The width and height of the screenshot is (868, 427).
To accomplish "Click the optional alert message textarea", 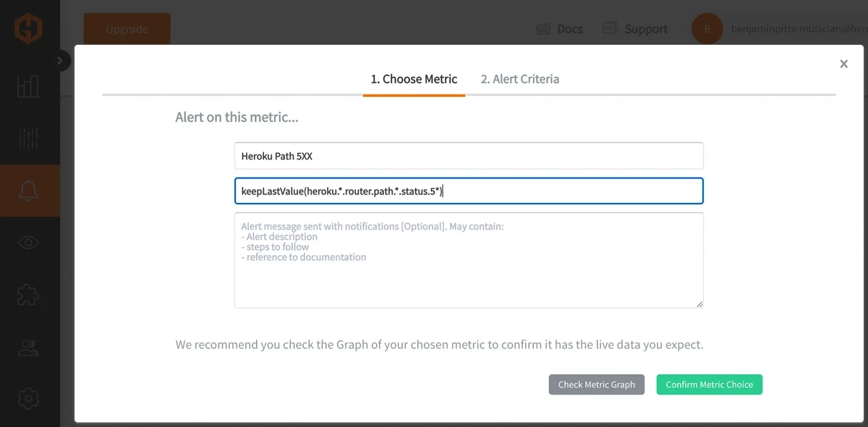I will 469,260.
